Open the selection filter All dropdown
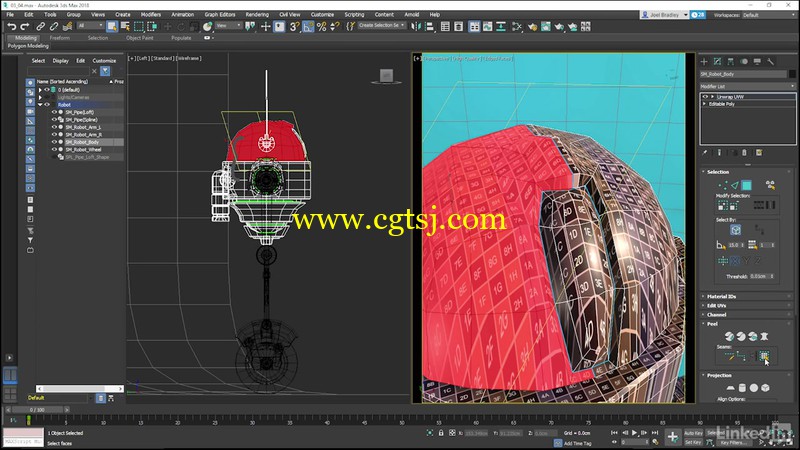Screen dimensions: 800x450 (90, 26)
